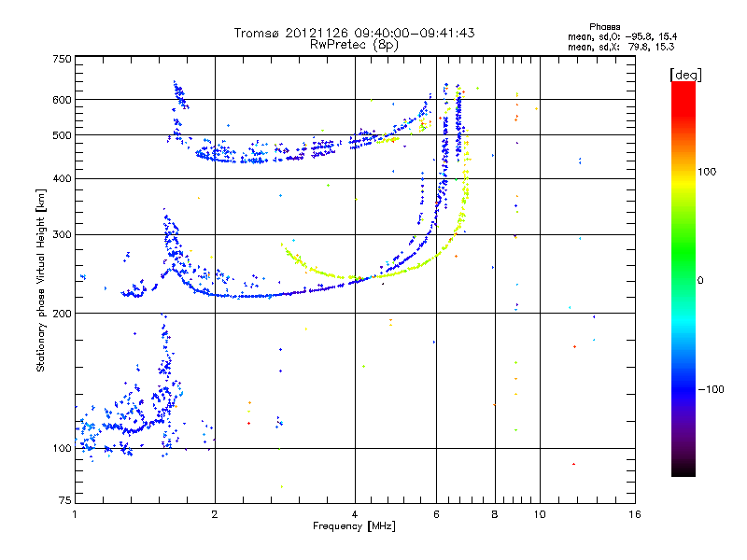Click the plot title 'Tromsø 20121126 09:40:00-09:41:43'
Screen dimensions: 747x560
coord(354,33)
